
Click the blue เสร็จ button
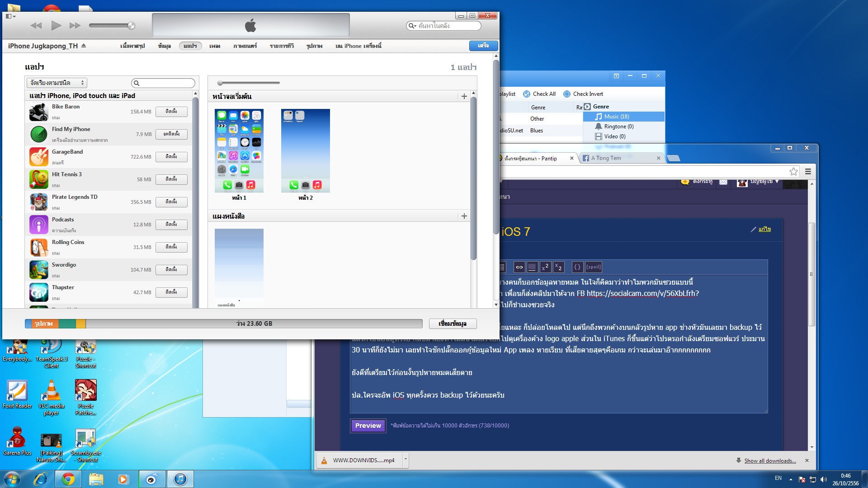(483, 46)
